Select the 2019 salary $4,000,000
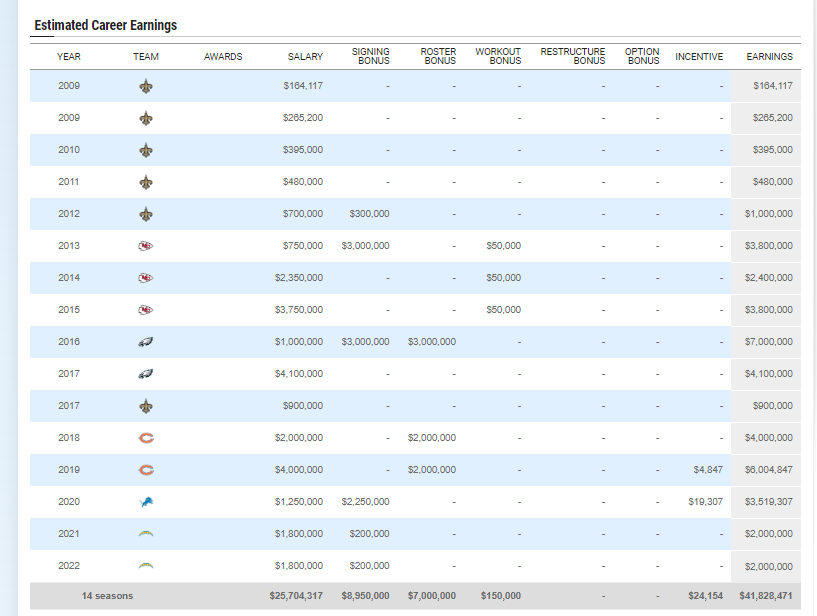 click(x=299, y=470)
